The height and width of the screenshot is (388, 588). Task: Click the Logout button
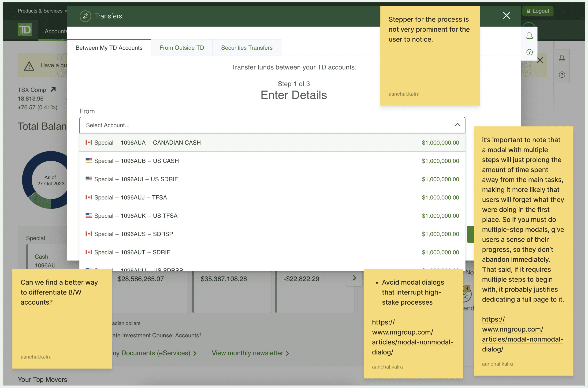(538, 11)
